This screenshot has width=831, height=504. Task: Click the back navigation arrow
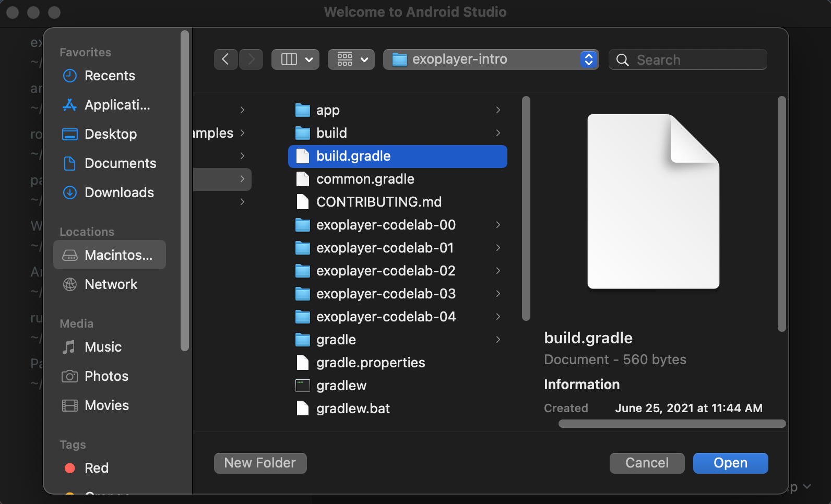[225, 59]
